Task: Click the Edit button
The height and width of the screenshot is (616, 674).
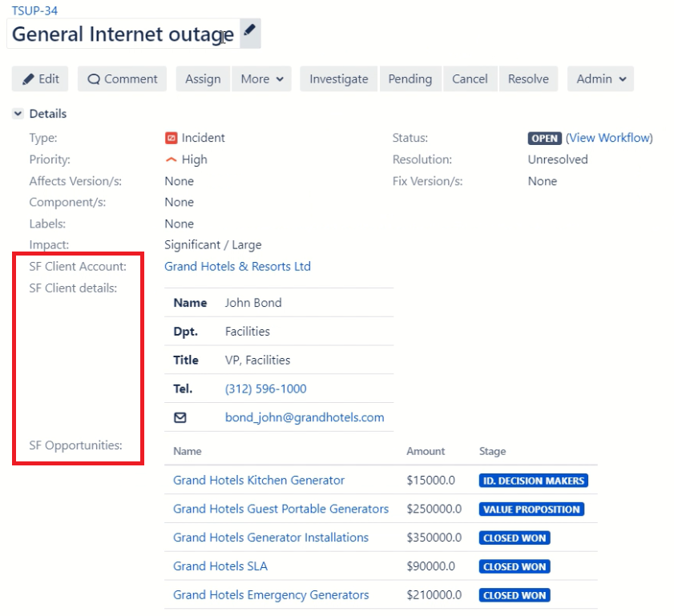Action: click(40, 79)
